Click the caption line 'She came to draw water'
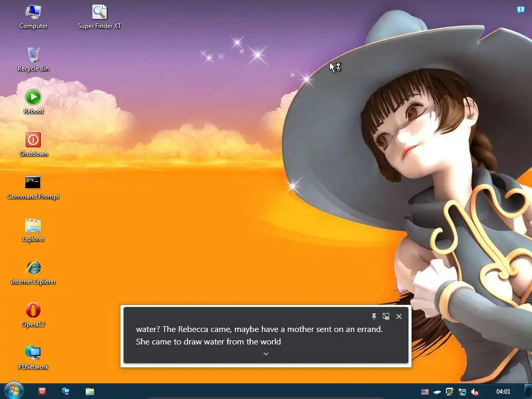 click(x=208, y=341)
